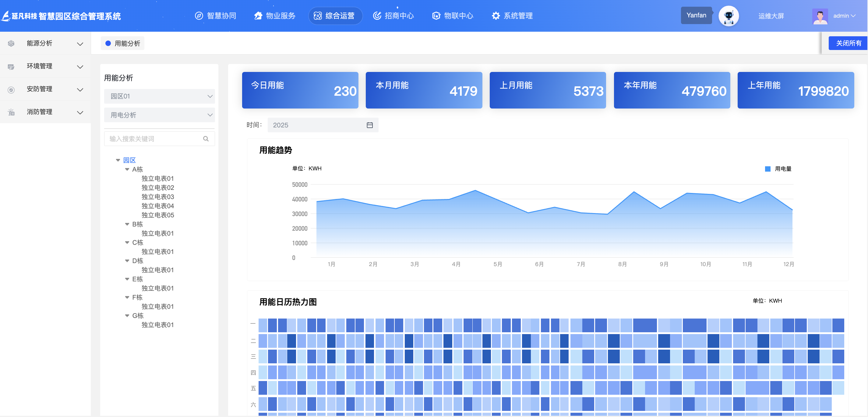Click the search magnifier icon
Screen dimensions: 868x417
coord(206,139)
